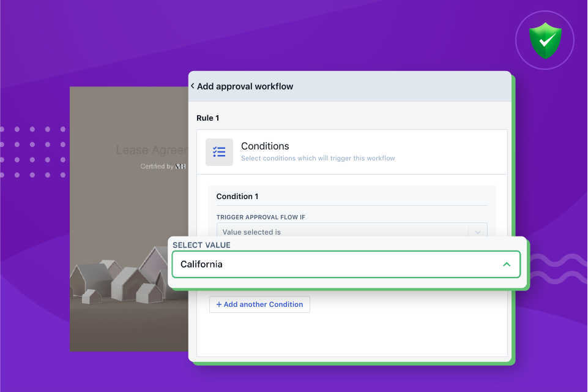Click the Add approval workflow header title
Screen dimensions: 588x392
(245, 86)
